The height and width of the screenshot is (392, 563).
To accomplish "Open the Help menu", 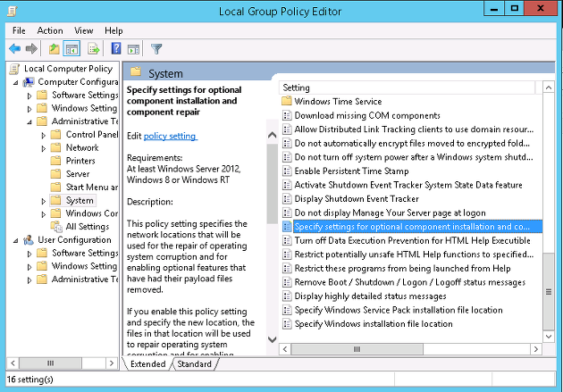I will coord(113,31).
